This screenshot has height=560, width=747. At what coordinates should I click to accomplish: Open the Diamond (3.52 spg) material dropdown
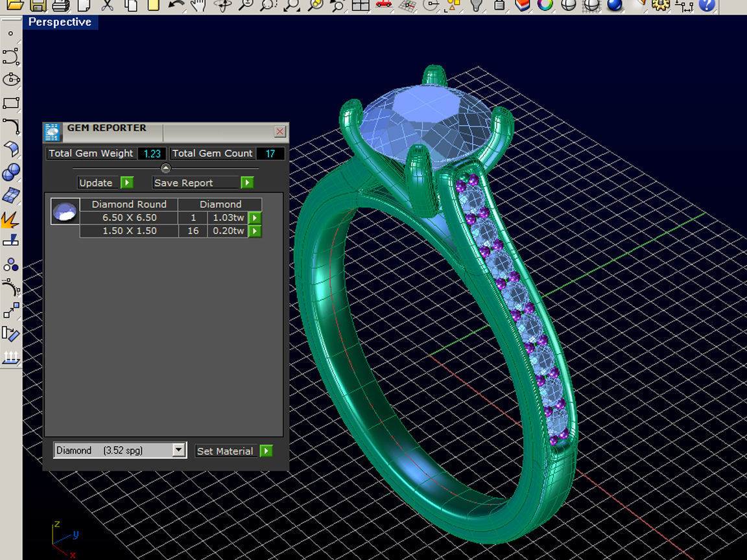pyautogui.click(x=119, y=450)
